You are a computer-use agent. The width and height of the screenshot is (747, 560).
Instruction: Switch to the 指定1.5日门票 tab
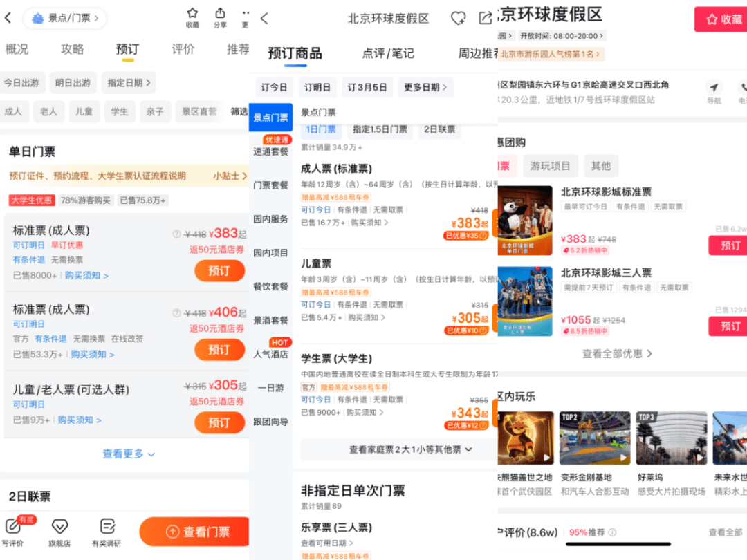pos(380,129)
